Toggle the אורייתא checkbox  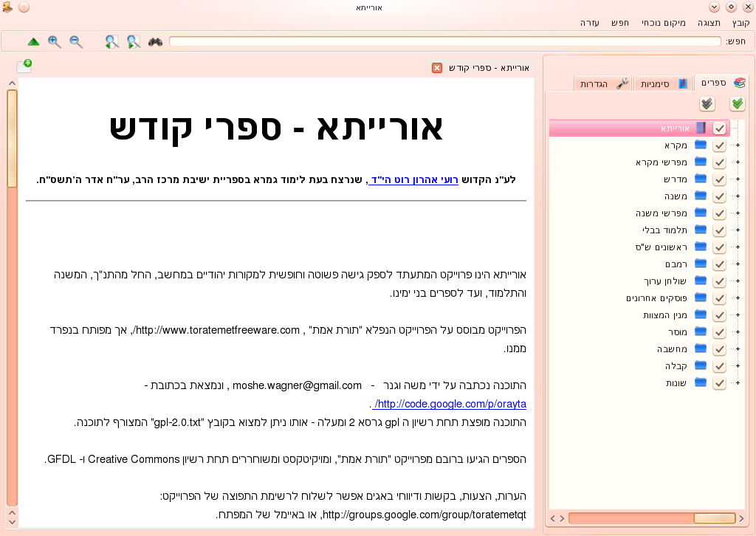[719, 128]
